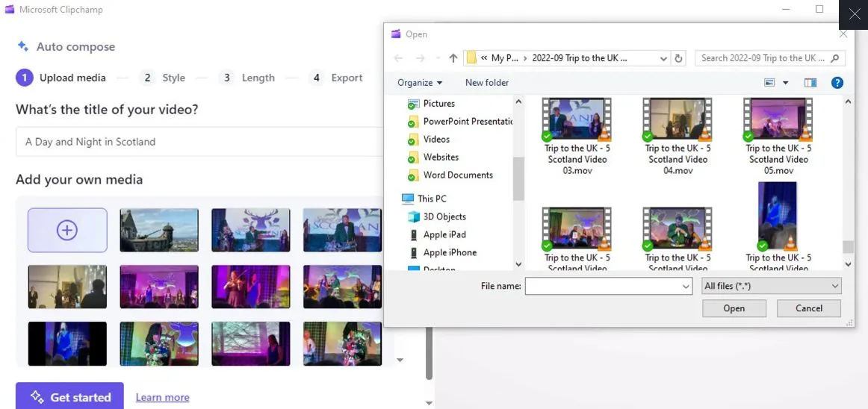868x409 pixels.
Task: Click the search magnifier icon in Open dialog
Action: (835, 58)
